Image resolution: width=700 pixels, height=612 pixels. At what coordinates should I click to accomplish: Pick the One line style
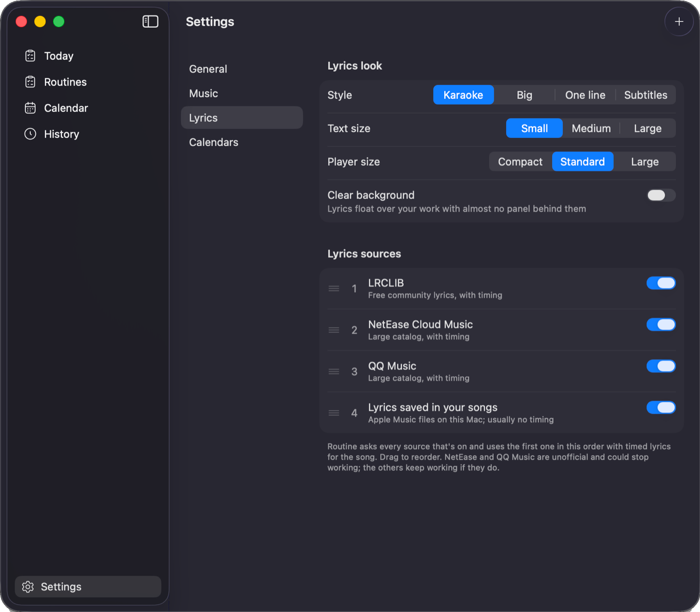coord(585,95)
